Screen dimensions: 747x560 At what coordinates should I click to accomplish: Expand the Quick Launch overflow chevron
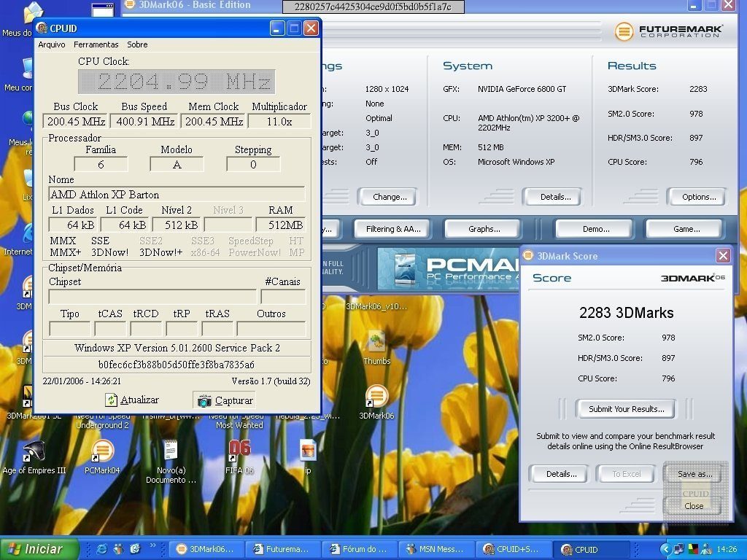tap(152, 545)
